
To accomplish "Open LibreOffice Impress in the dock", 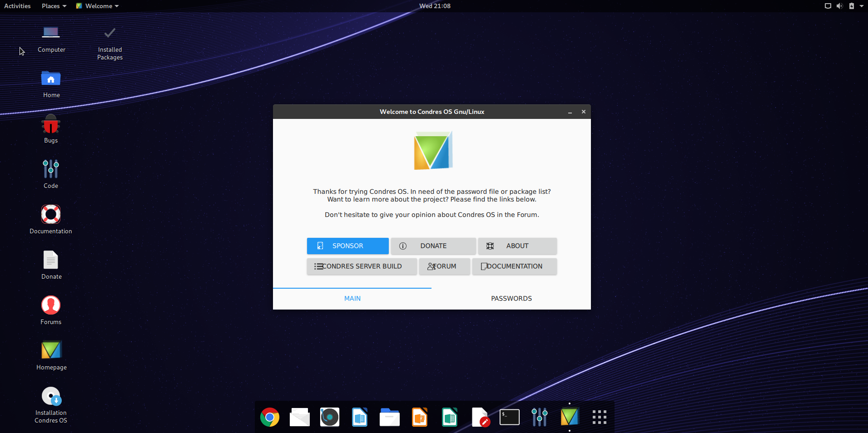I will (420, 417).
